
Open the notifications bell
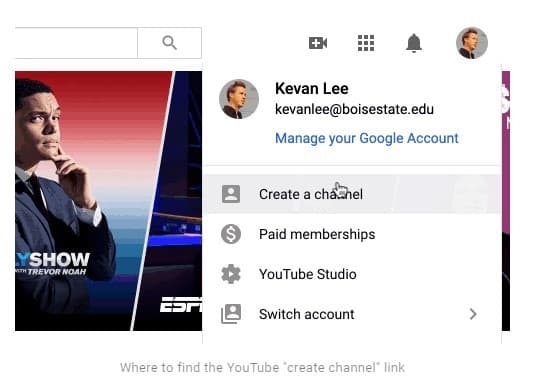pyautogui.click(x=414, y=43)
